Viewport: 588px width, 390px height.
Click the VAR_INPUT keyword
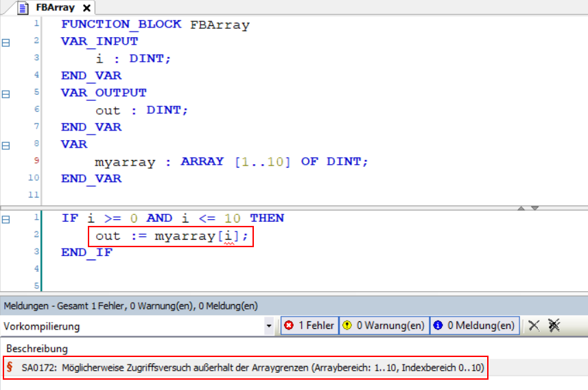(99, 41)
